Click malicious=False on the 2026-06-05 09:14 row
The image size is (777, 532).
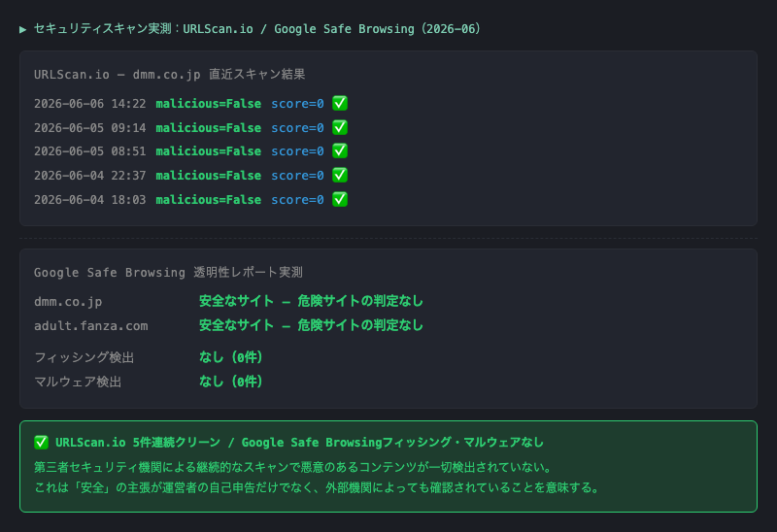point(209,128)
